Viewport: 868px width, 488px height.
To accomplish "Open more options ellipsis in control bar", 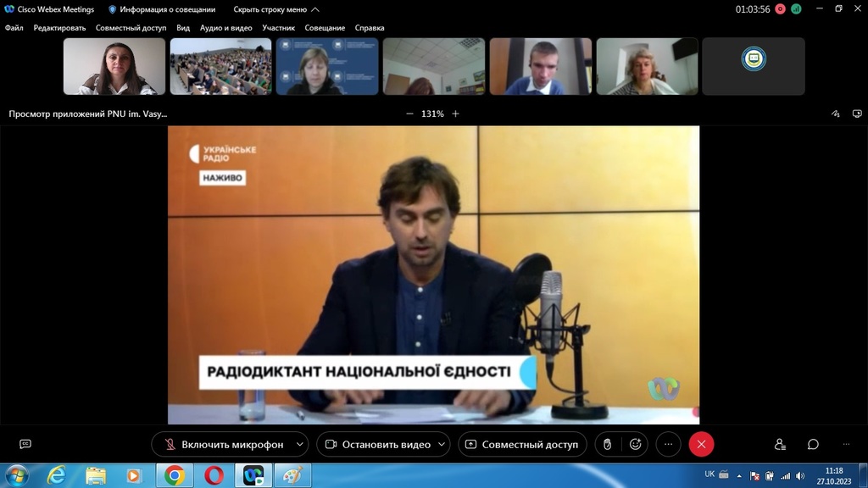I will point(669,444).
